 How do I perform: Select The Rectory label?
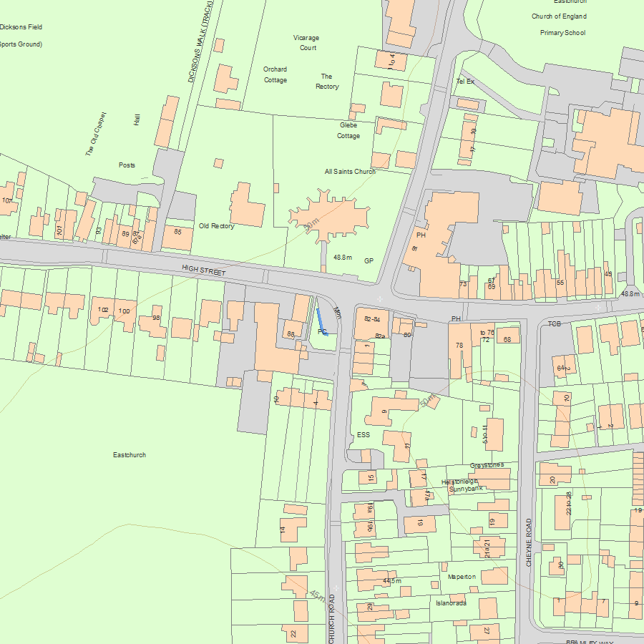(x=327, y=82)
